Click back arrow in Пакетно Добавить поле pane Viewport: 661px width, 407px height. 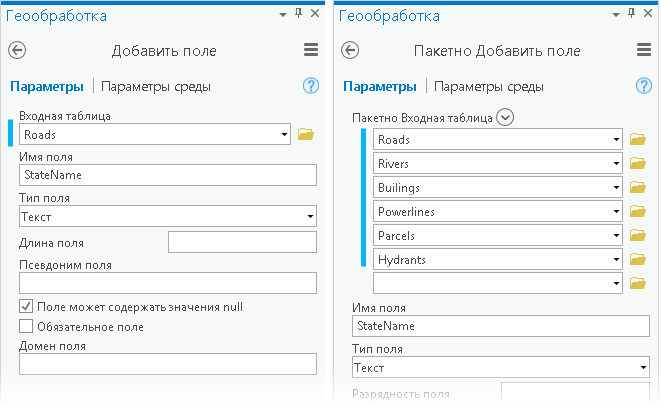[351, 51]
